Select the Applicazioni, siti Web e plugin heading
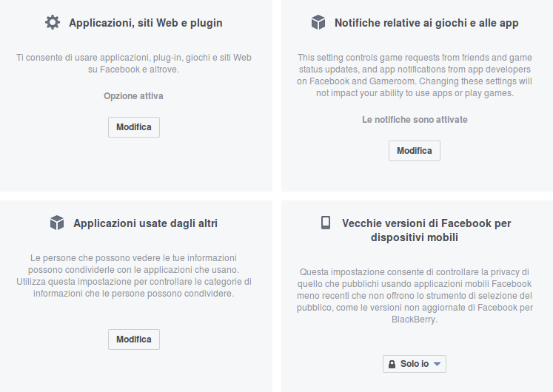This screenshot has height=392, width=553. [145, 23]
